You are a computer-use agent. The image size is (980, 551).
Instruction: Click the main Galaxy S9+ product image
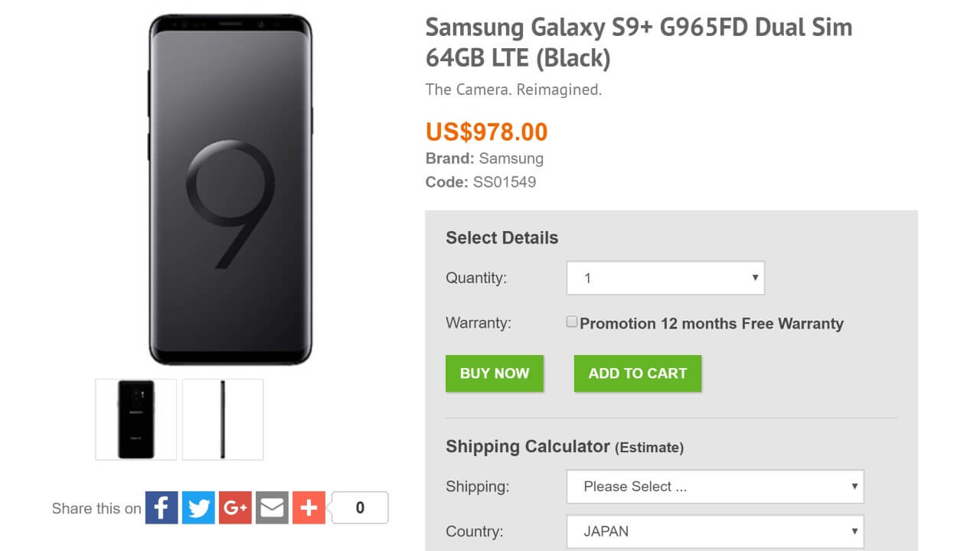point(230,190)
